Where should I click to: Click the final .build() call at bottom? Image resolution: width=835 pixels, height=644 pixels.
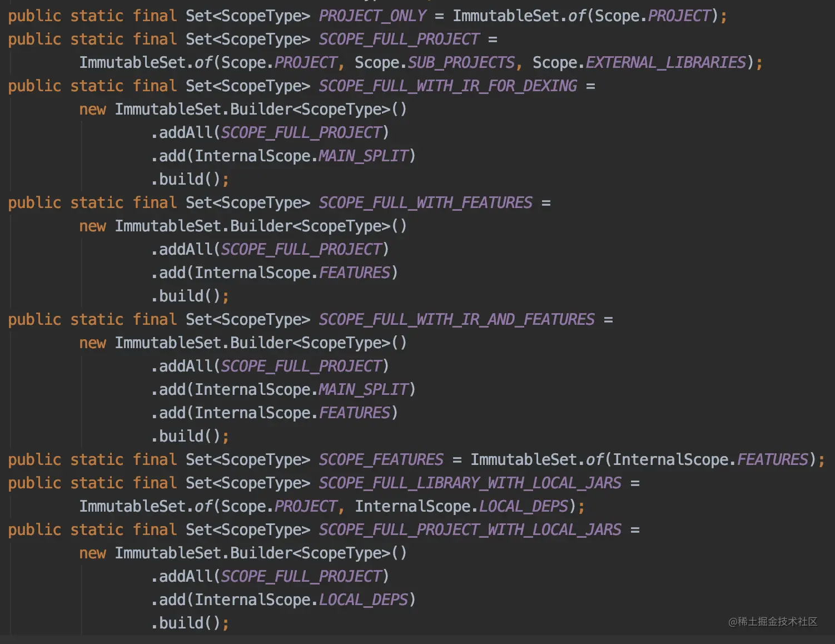[189, 623]
